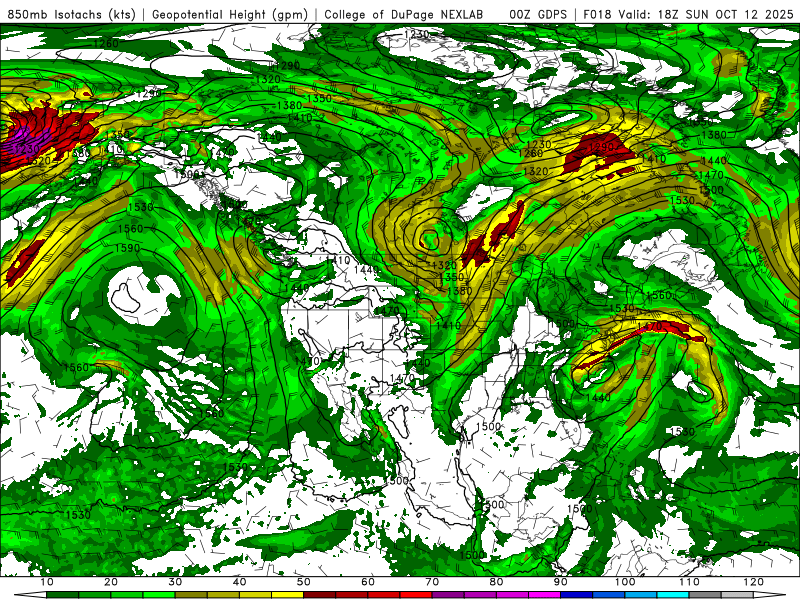
Task: Select the bright yellow 45-50 kt legend swatch
Action: pyautogui.click(x=287, y=595)
